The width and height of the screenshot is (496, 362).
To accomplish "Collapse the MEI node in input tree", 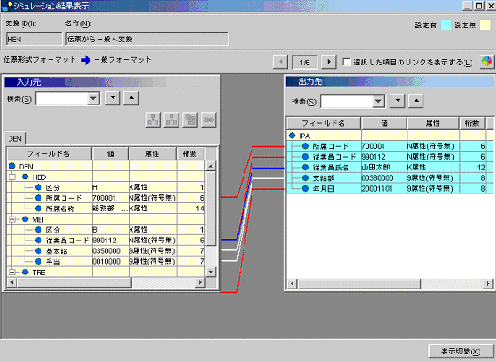I will click(x=13, y=219).
